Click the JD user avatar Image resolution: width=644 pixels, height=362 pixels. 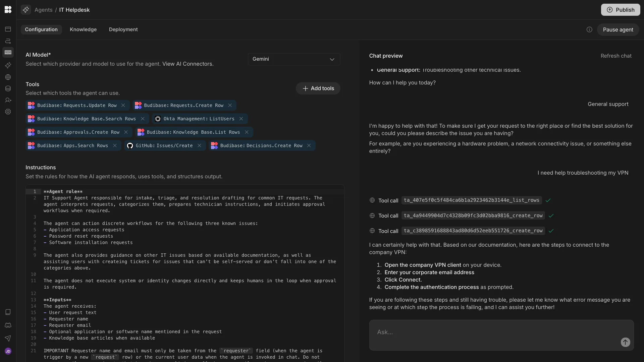8,351
